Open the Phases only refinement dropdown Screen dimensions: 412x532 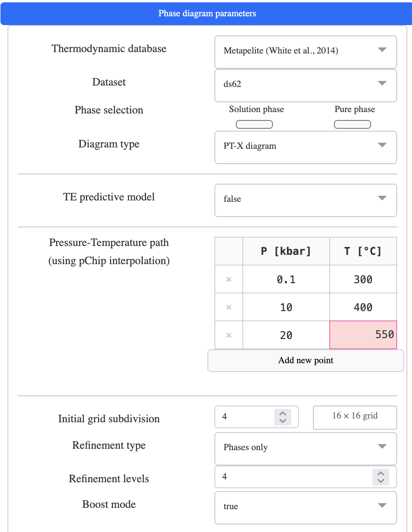[306, 449]
